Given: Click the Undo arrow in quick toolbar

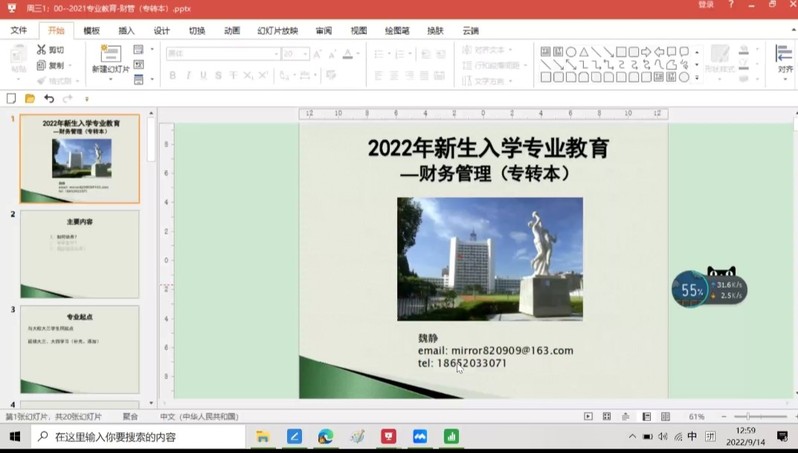Looking at the screenshot, I should click(x=49, y=99).
